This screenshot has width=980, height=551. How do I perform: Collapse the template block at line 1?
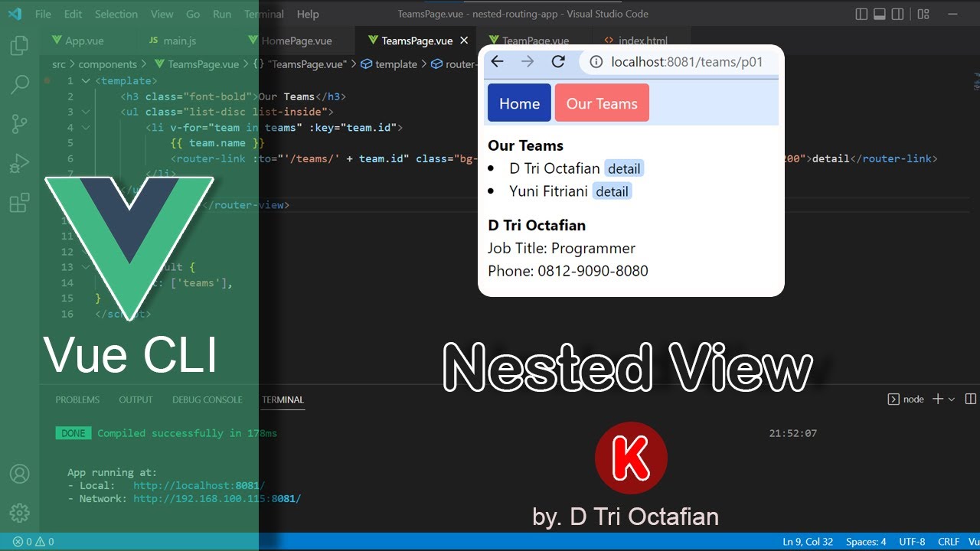click(86, 80)
